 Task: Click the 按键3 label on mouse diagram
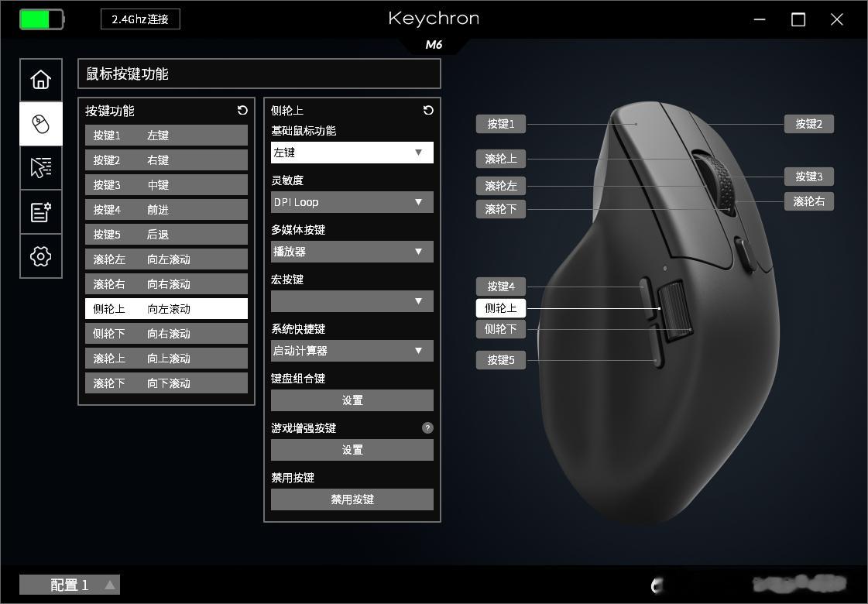coord(809,177)
